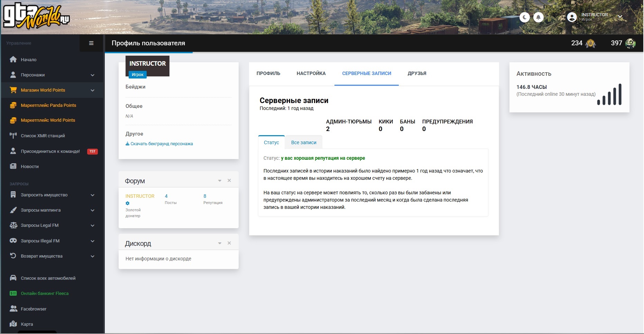
Task: Click forum posts count 4
Action: pos(166,196)
